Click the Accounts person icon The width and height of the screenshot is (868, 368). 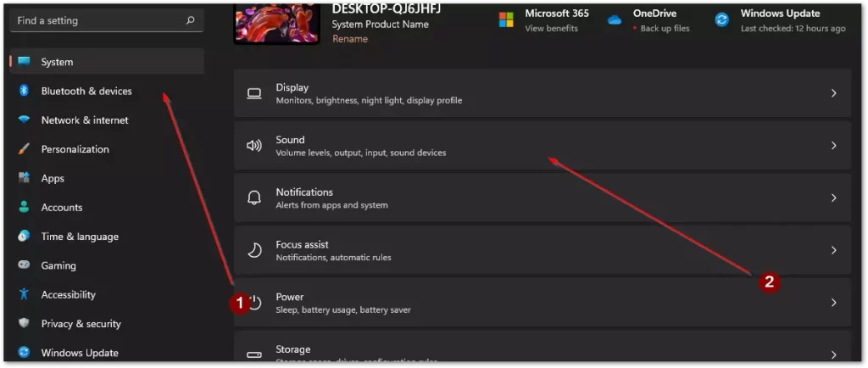click(24, 207)
